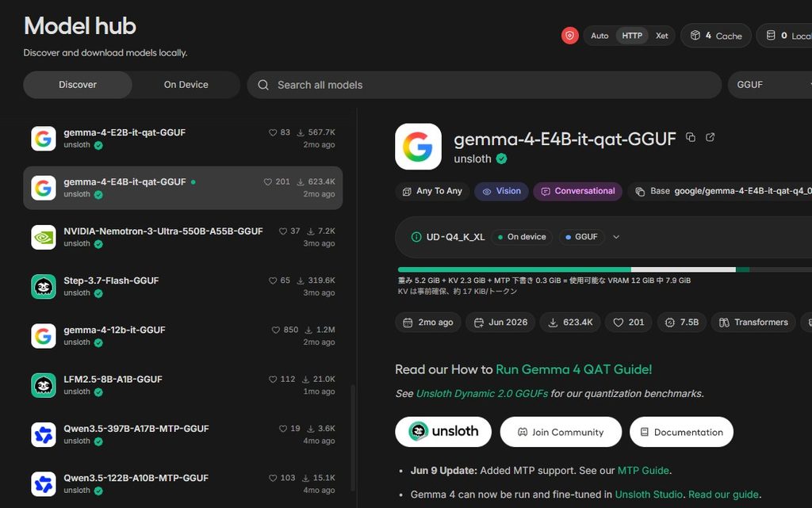This screenshot has width=812, height=508.
Task: Click NVIDIA logo beside Nemotron row
Action: (44, 238)
